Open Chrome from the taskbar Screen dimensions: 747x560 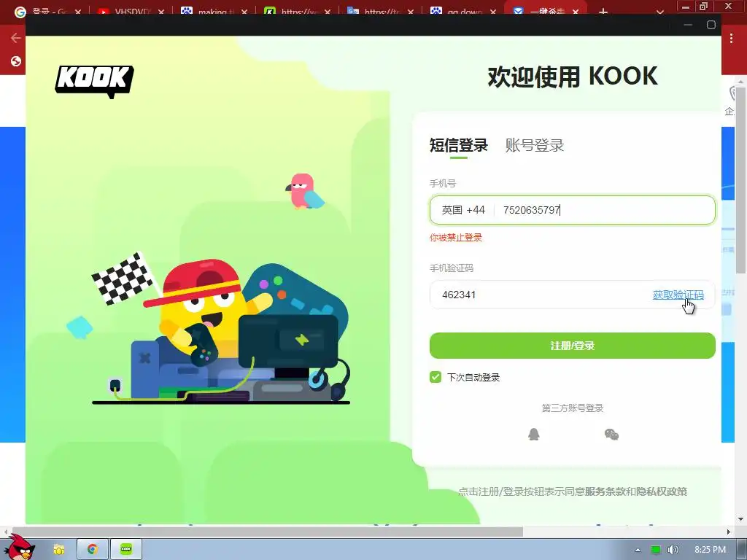click(x=93, y=550)
